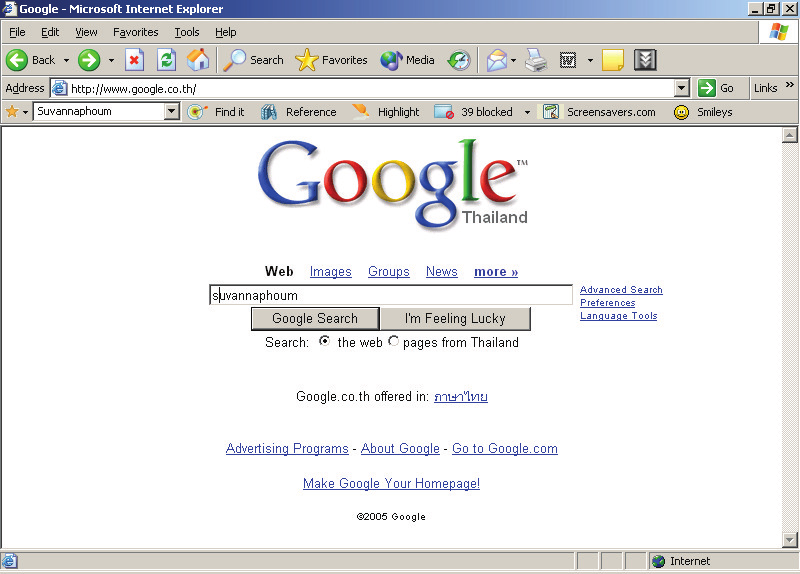The width and height of the screenshot is (800, 574).
Task: Open the Images link
Action: (x=331, y=272)
